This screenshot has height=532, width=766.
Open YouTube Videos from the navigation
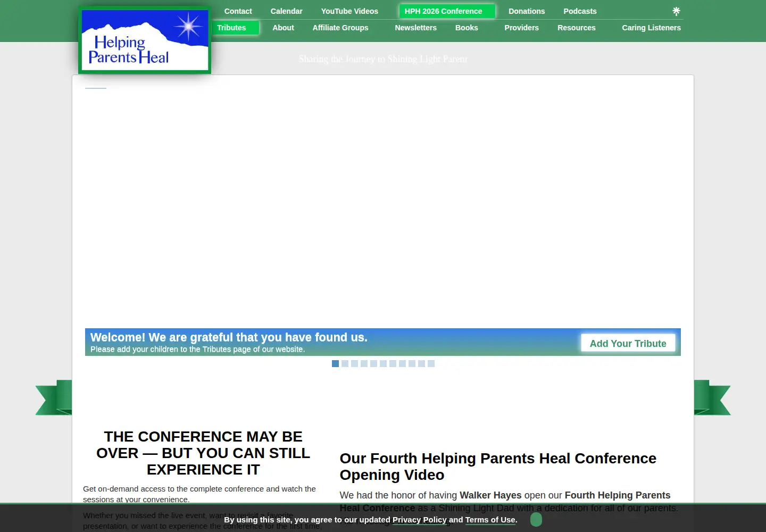click(349, 11)
